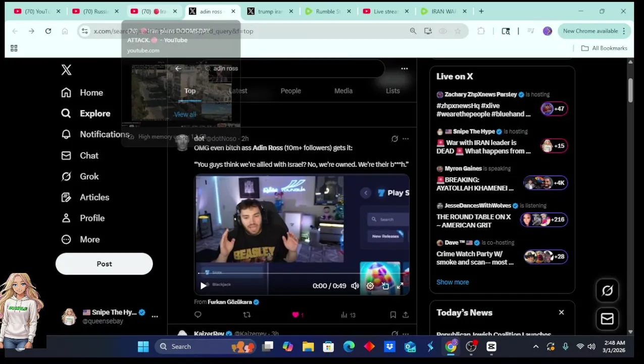Click the Post button

click(104, 264)
